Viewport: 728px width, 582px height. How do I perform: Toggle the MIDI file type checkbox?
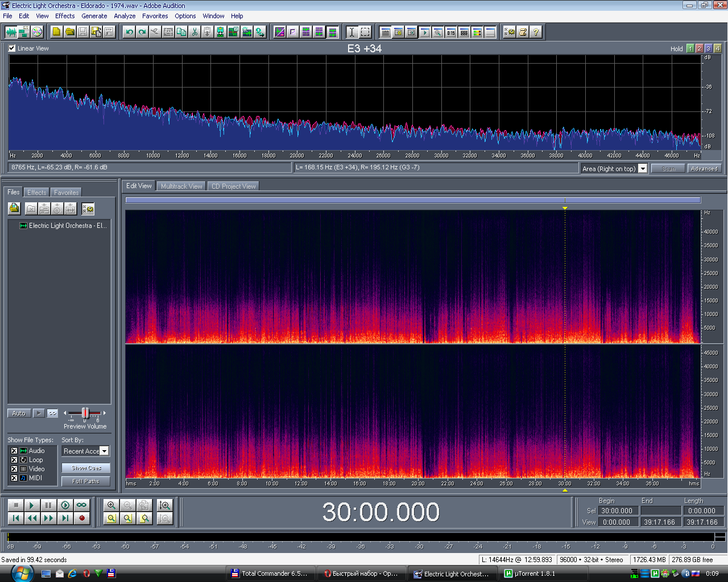tap(14, 478)
